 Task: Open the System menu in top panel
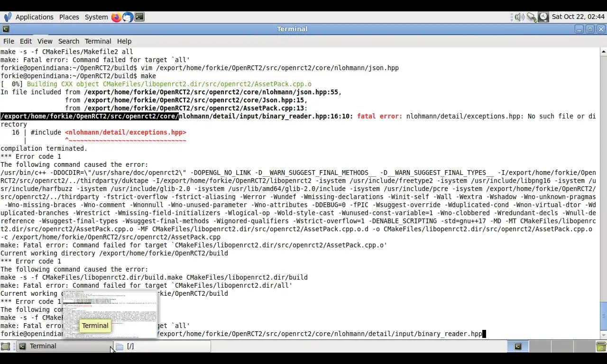click(96, 17)
